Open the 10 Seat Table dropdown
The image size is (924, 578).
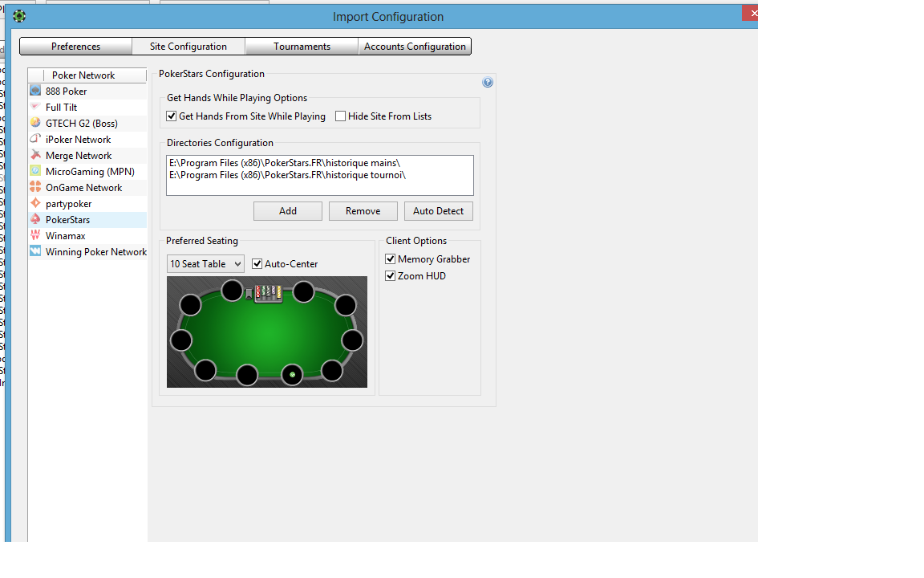pyautogui.click(x=205, y=263)
